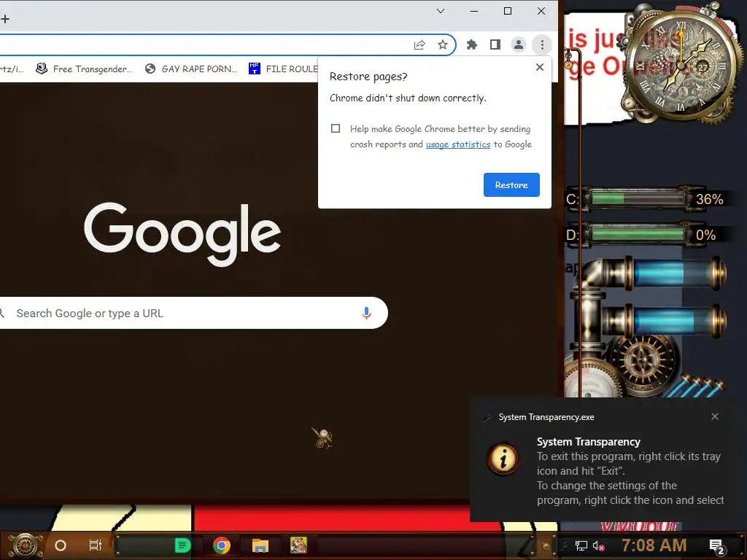This screenshot has width=747, height=560.
Task: Tick the crash reports checkbox
Action: [336, 128]
